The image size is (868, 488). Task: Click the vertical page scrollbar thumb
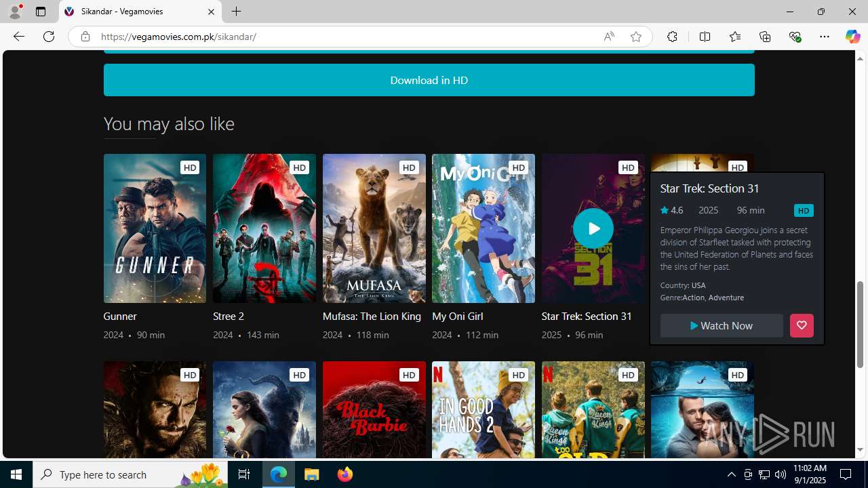[861, 325]
